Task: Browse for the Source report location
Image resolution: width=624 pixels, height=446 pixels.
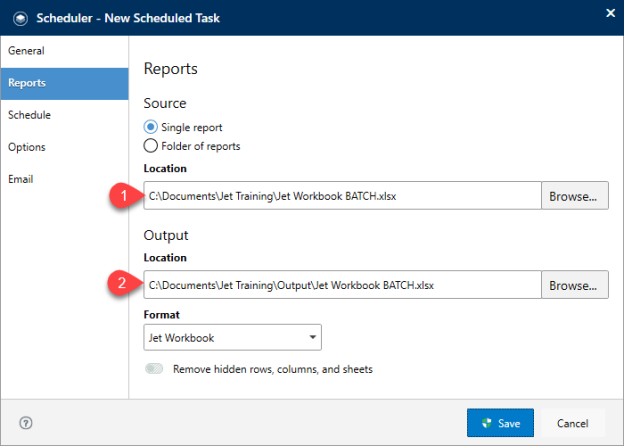Action: 574,196
